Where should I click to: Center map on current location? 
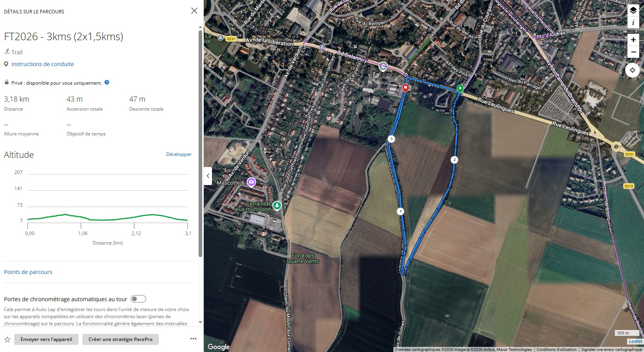click(632, 70)
